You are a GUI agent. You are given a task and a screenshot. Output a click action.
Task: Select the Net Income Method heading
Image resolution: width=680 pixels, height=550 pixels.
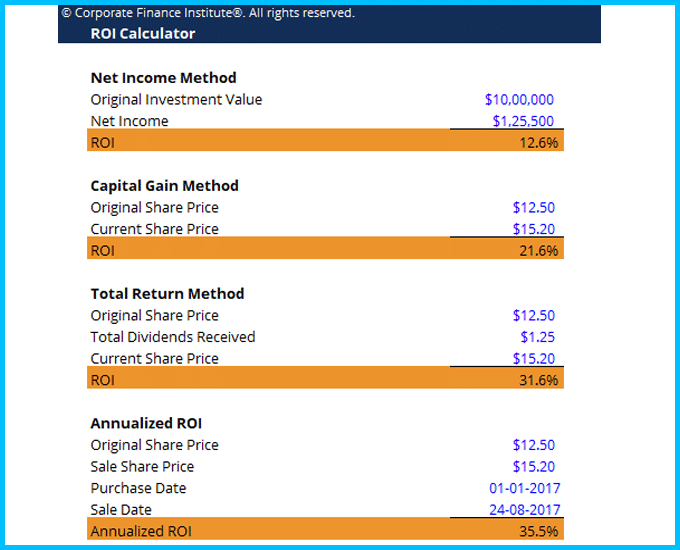coord(163,78)
